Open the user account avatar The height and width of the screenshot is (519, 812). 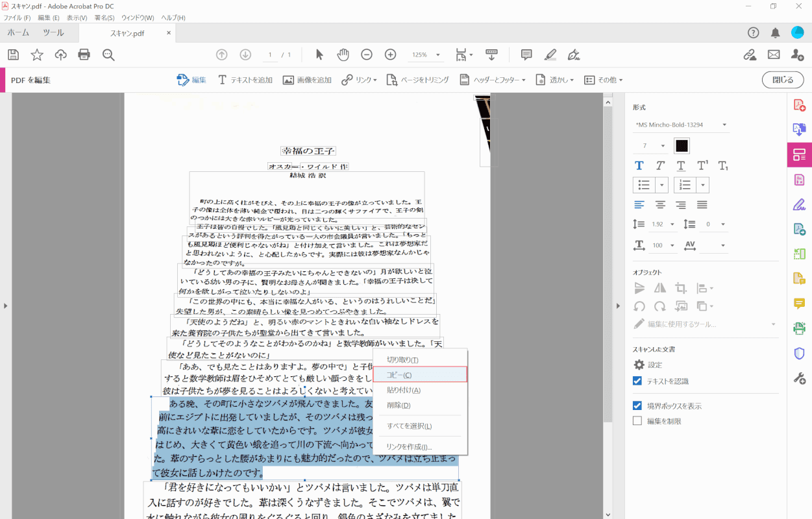(x=798, y=32)
